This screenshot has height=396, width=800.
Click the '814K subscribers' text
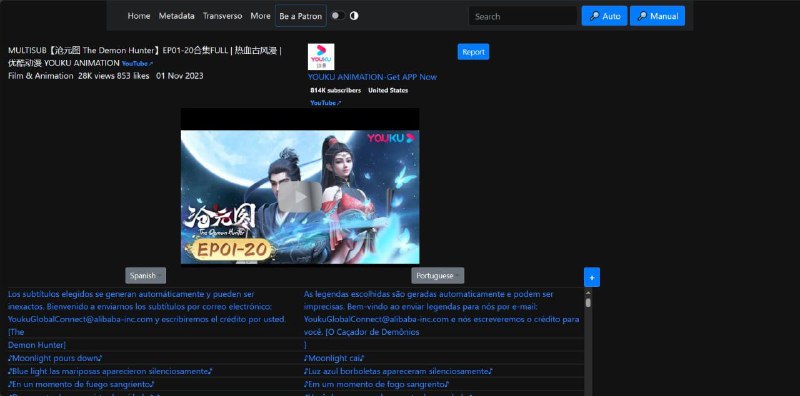[335, 90]
